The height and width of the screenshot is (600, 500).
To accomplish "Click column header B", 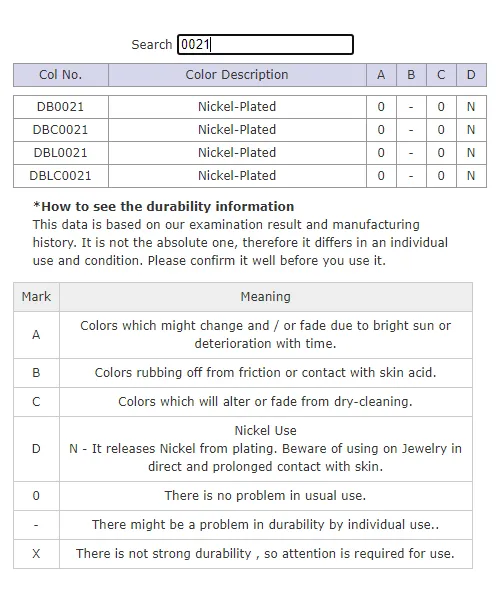I will point(411,75).
